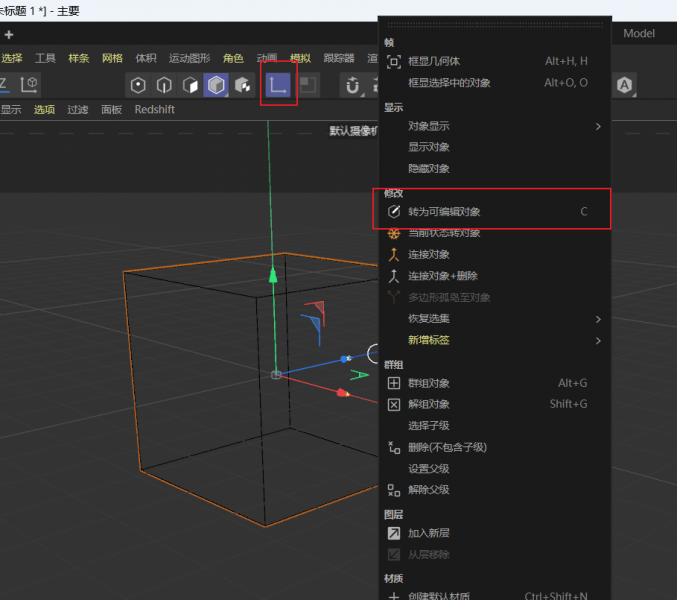
Task: Toggle the Enable Axis L-shaped icon
Action: point(278,85)
